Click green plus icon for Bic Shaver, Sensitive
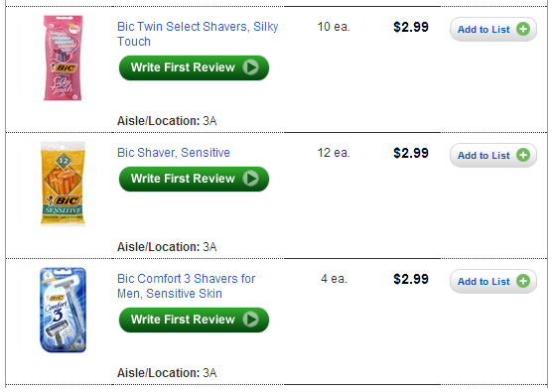This screenshot has height=392, width=552. point(523,155)
